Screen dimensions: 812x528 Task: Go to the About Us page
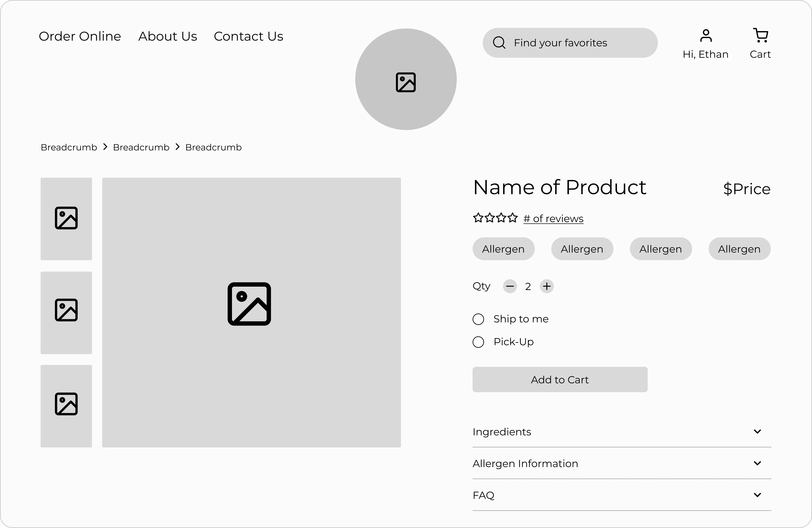167,36
